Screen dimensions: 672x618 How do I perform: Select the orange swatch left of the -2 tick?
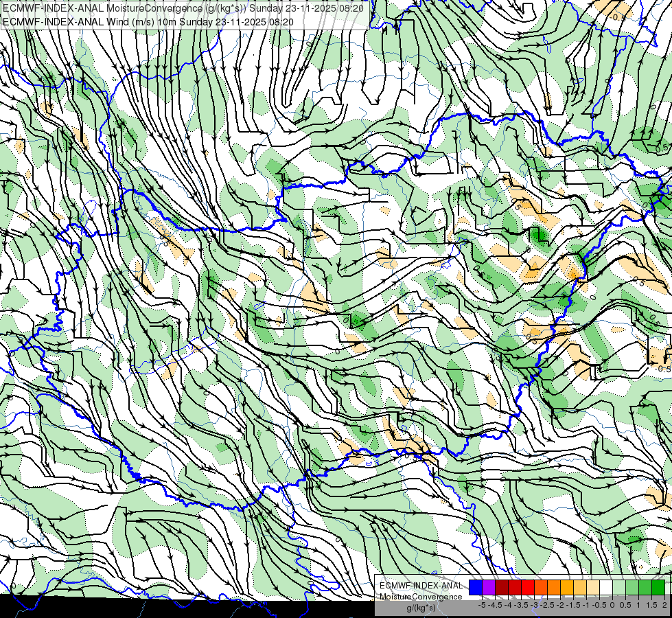[x=554, y=588]
